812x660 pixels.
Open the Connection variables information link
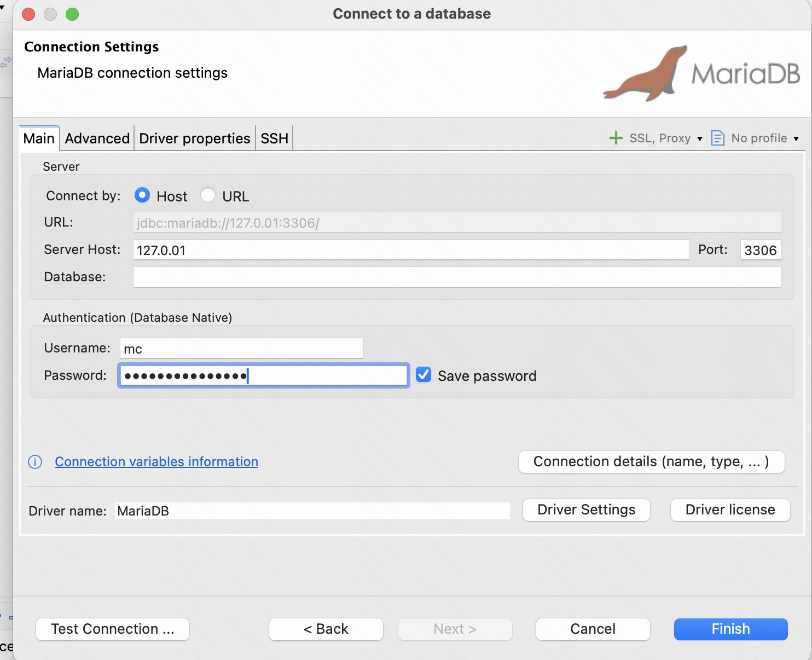pyautogui.click(x=156, y=462)
